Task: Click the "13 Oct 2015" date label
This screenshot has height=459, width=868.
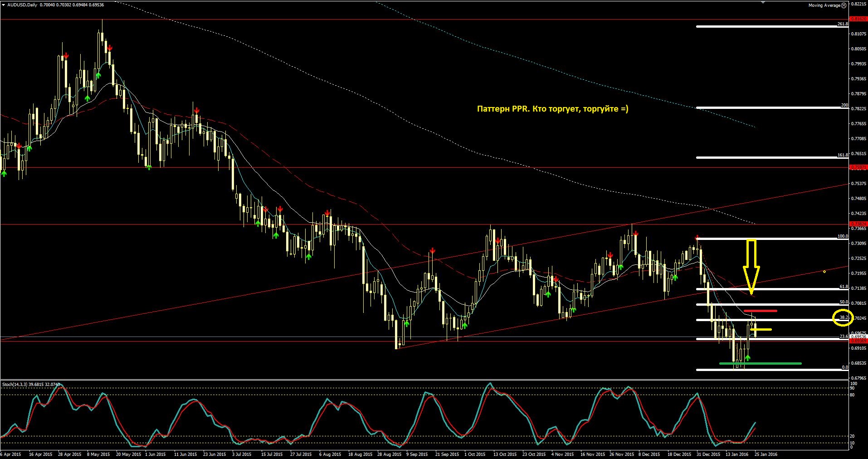Action: click(x=505, y=454)
